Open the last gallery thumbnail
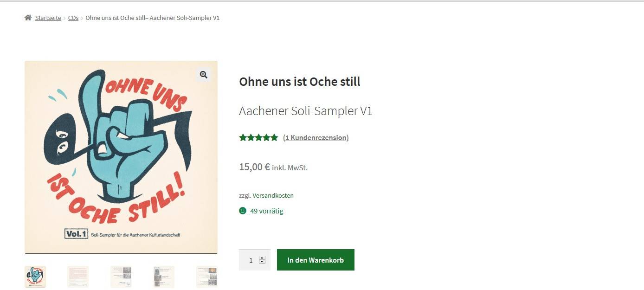 pos(206,276)
